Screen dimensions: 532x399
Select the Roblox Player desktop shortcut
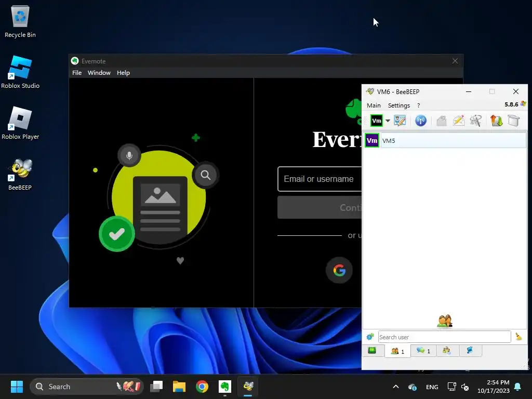click(x=20, y=124)
